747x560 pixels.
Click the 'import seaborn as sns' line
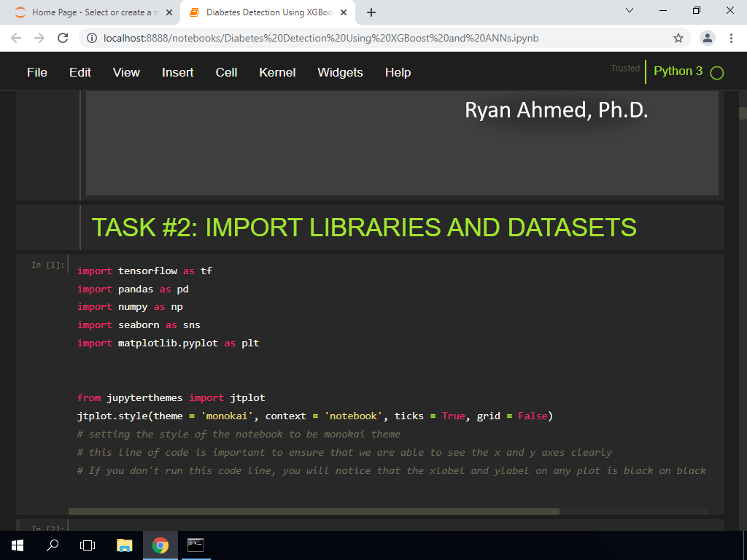tap(139, 324)
